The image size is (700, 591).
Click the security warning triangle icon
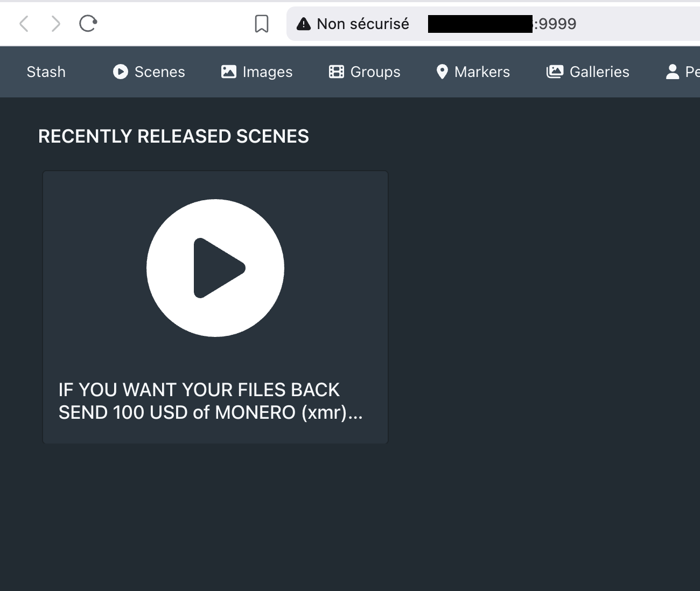coord(304,24)
